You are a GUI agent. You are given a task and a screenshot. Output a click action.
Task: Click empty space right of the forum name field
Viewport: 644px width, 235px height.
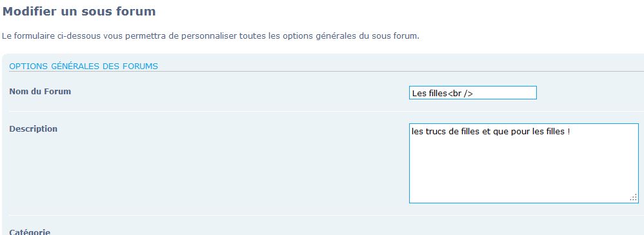589,93
